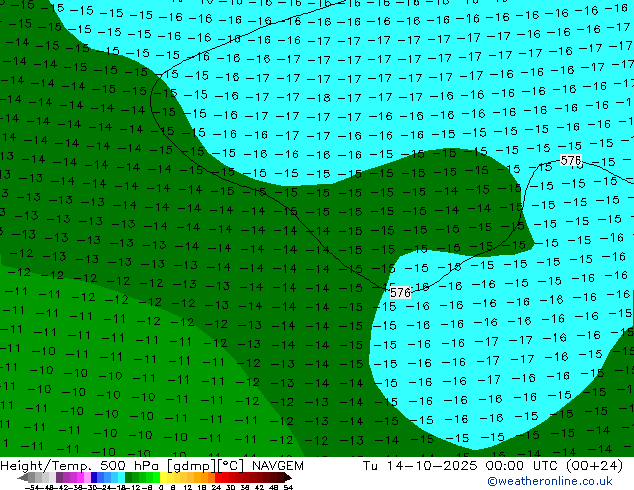Click the NAVGEM model name

[277, 466]
